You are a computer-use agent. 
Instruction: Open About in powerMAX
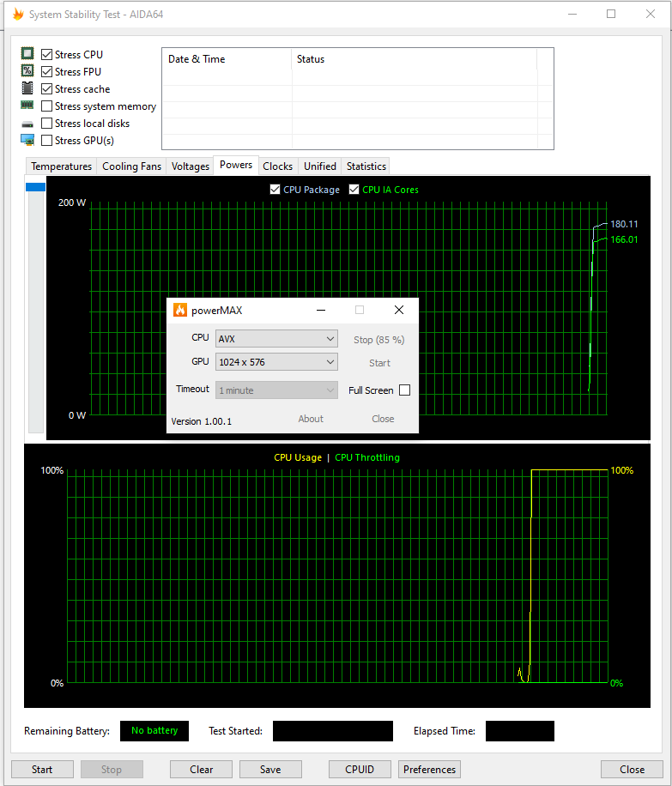pos(311,419)
